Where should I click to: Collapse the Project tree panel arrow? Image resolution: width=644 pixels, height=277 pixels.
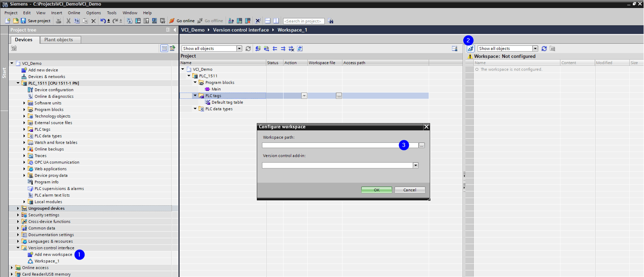175,30
